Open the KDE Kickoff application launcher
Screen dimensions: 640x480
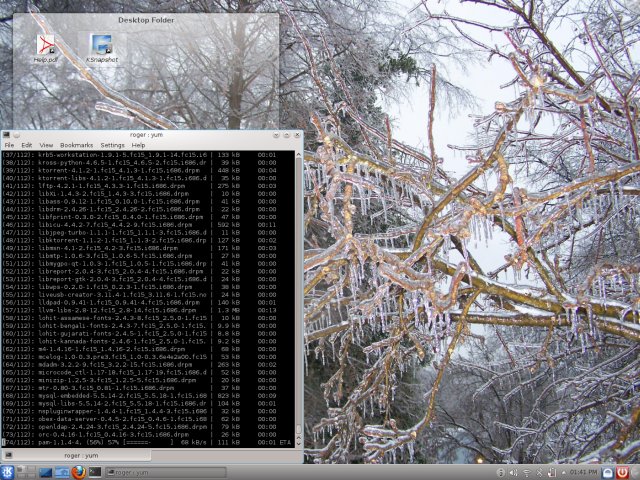click(x=7, y=472)
